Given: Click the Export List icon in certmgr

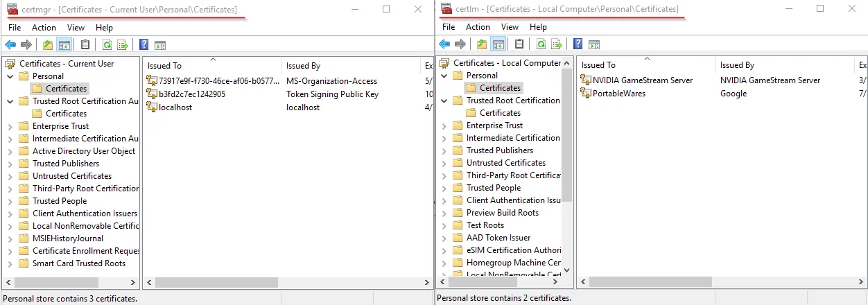Looking at the screenshot, I should [x=123, y=45].
